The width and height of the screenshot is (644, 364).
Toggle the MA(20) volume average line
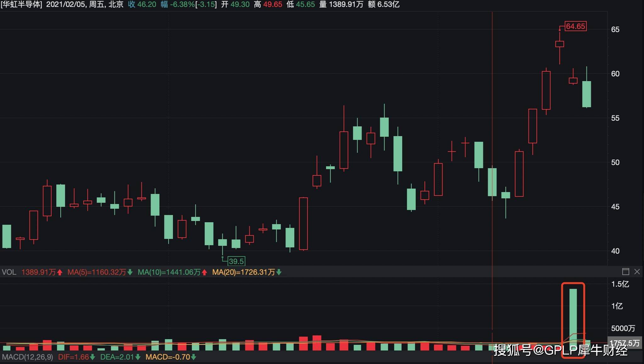coord(243,272)
